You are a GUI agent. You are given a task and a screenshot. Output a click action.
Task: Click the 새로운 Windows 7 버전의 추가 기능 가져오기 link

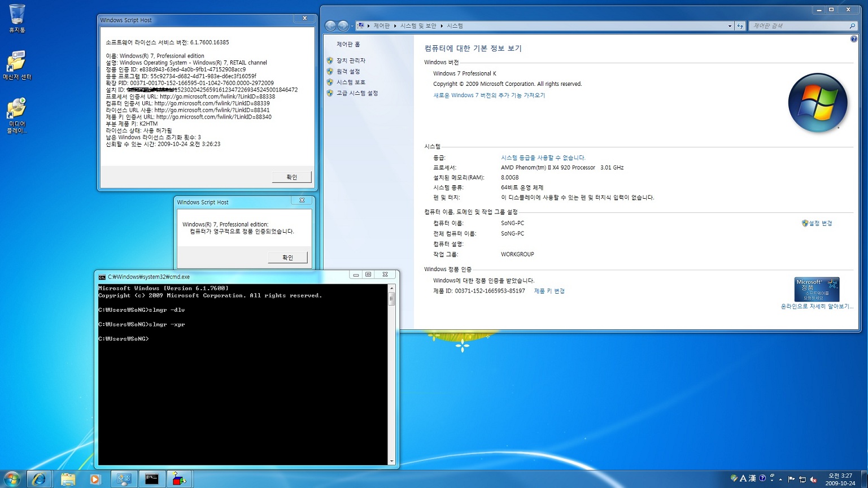489,95
